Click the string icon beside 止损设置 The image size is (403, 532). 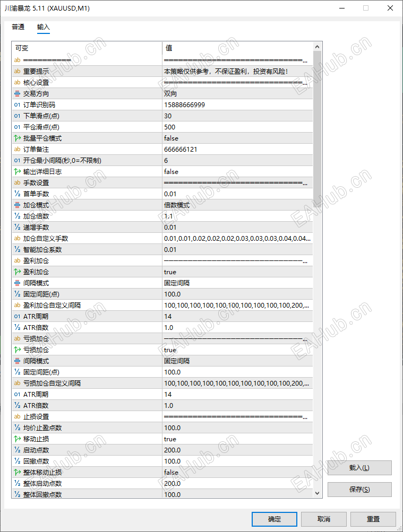[x=18, y=417]
